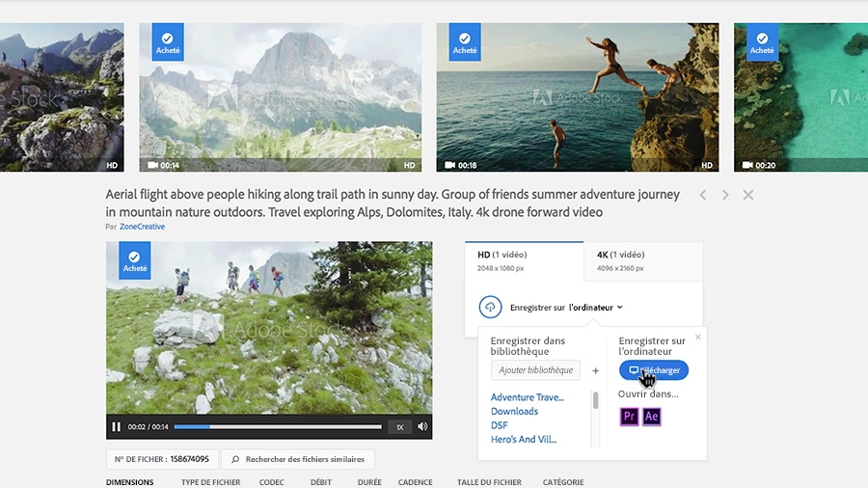Select the Hero's And Vill... library
Viewport: 868px width, 488px height.
click(523, 440)
